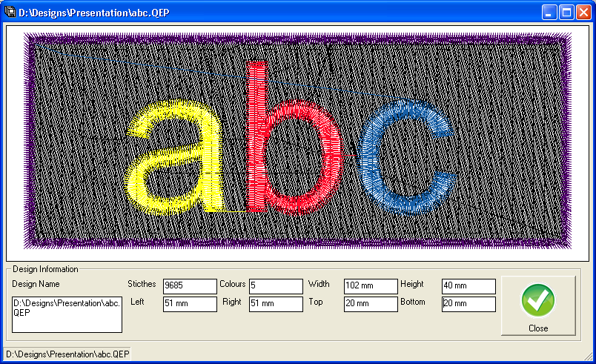Click the Design Name text box
The image size is (596, 364).
(x=67, y=314)
